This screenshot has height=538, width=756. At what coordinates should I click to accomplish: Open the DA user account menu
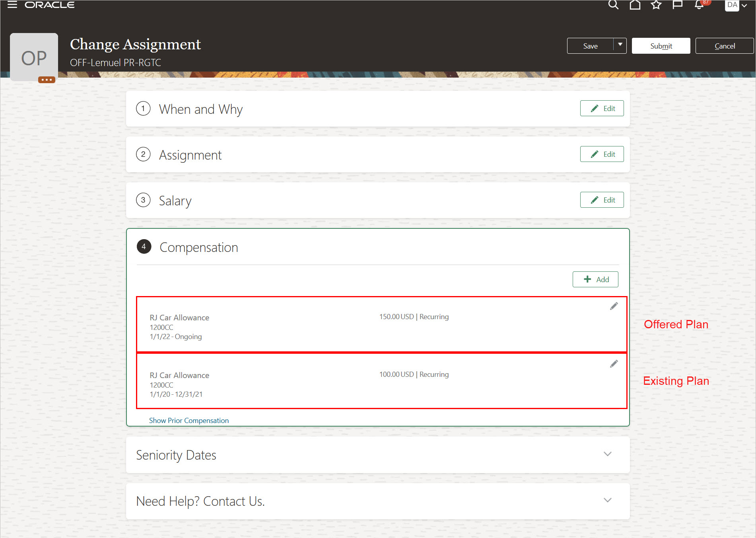736,5
